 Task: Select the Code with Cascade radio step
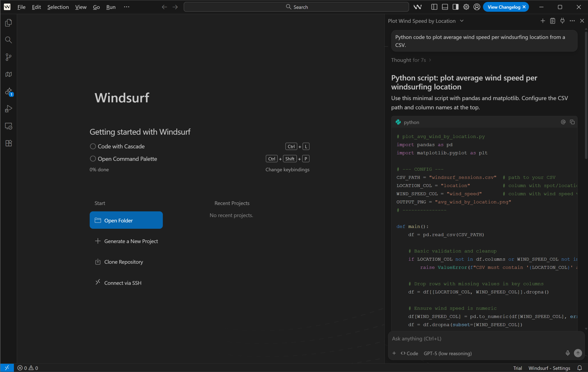93,146
